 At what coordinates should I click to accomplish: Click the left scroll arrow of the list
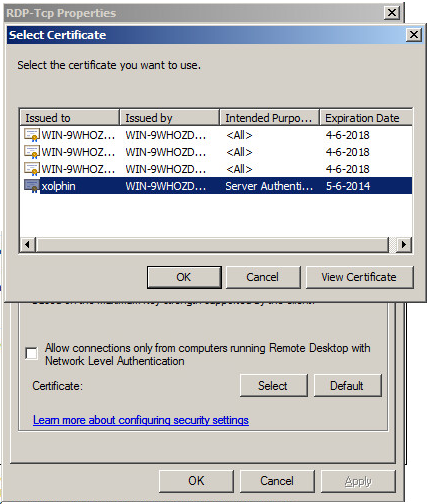pyautogui.click(x=28, y=244)
